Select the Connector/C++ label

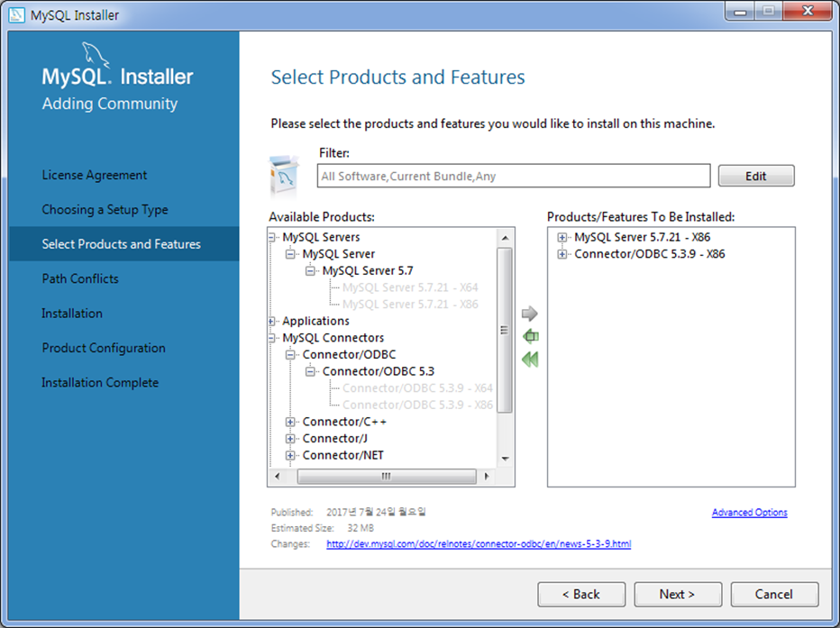[344, 422]
